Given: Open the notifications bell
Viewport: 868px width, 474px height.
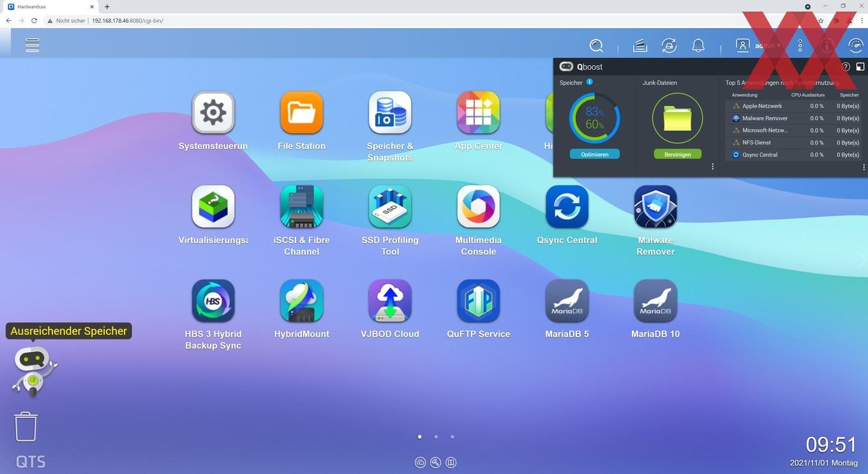Looking at the screenshot, I should click(x=698, y=45).
